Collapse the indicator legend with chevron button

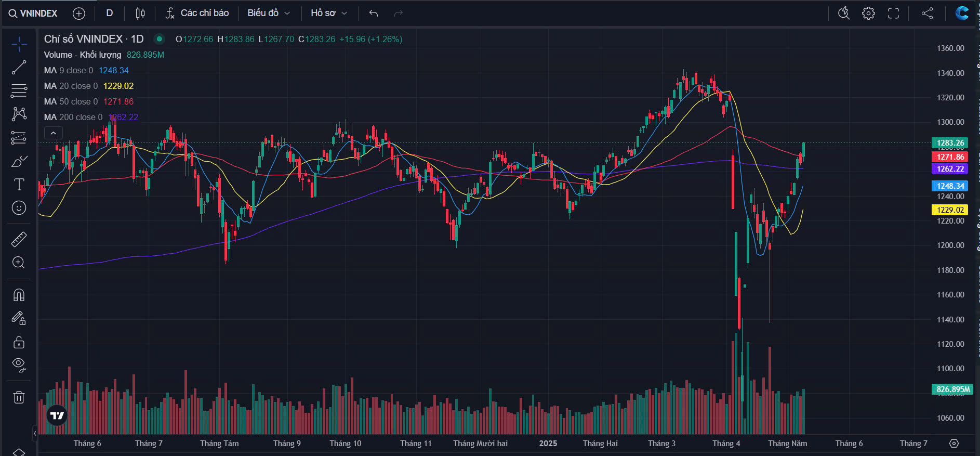click(54, 133)
